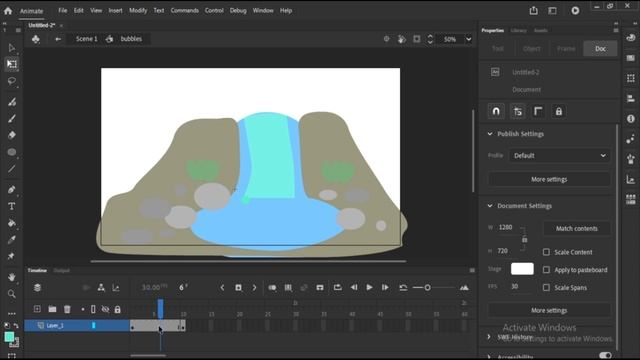Select the Selection arrow tool
Screen dimensions: 640x360
11,48
